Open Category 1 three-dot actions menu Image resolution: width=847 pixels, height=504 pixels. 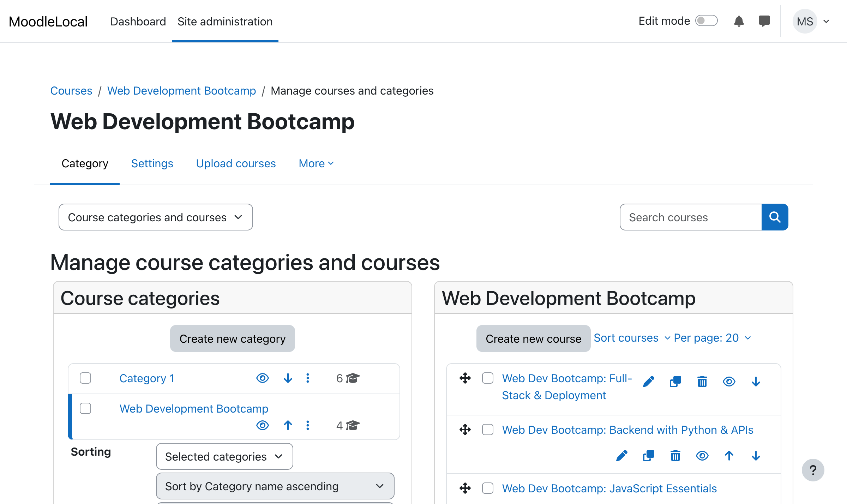tap(308, 378)
